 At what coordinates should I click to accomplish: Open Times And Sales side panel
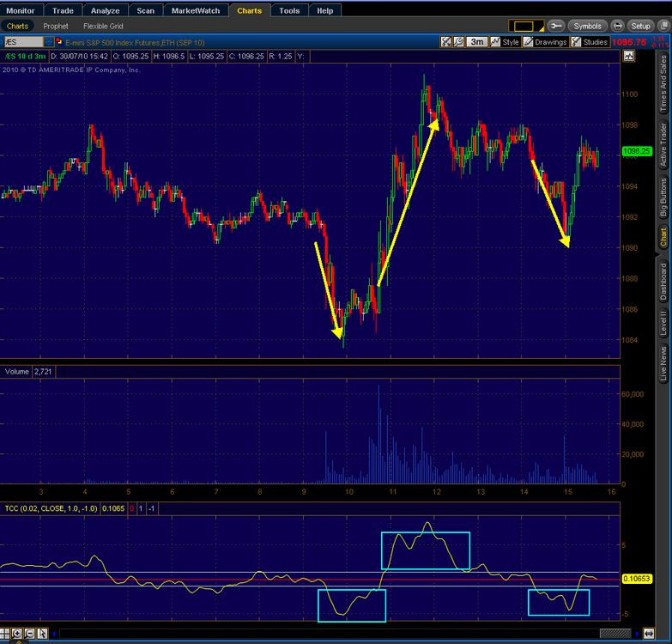point(663,83)
